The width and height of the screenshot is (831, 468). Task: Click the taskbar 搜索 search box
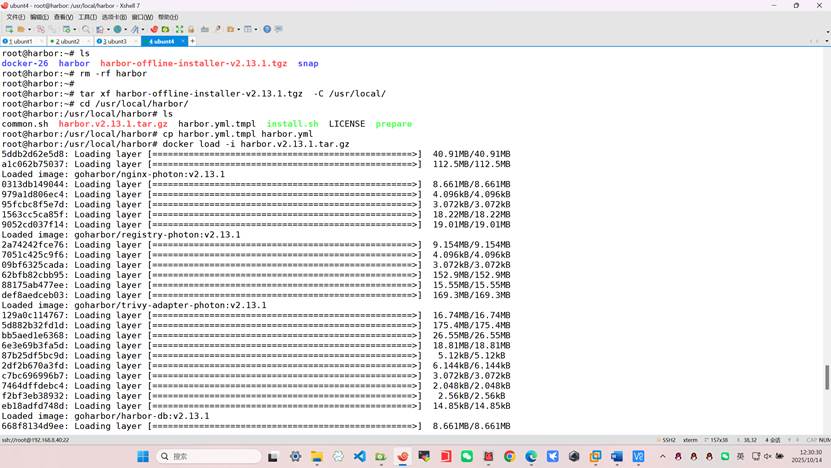click(x=209, y=456)
